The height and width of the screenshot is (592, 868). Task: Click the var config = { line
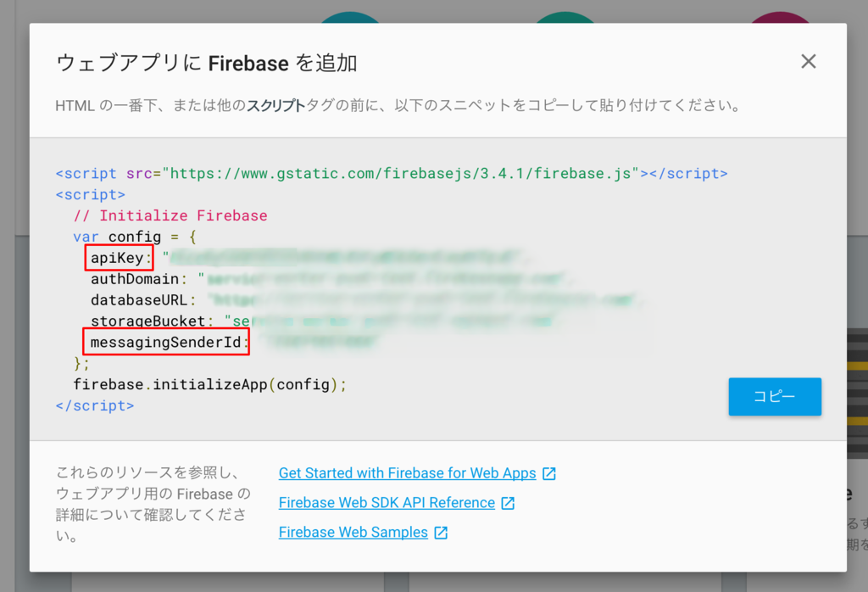tap(135, 237)
